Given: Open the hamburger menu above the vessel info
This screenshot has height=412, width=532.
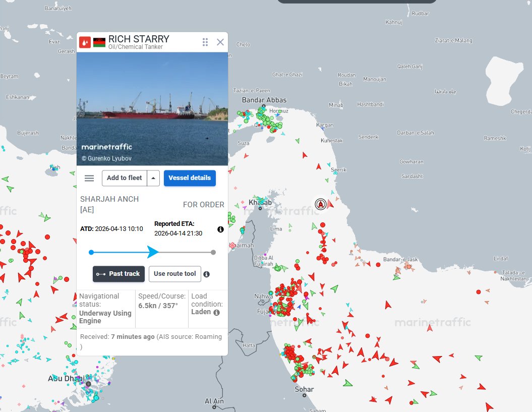Looking at the screenshot, I should pyautogui.click(x=89, y=178).
